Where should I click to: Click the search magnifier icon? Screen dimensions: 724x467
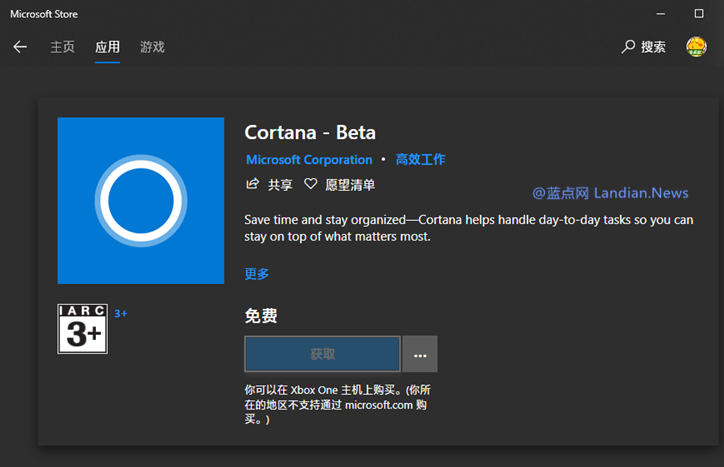pyautogui.click(x=628, y=47)
